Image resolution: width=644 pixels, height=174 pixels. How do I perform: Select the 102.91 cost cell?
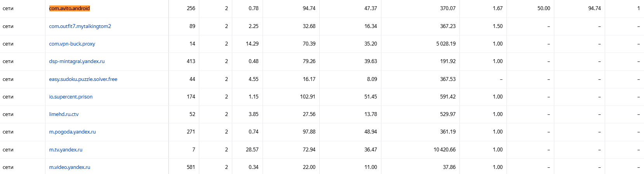pyautogui.click(x=308, y=97)
